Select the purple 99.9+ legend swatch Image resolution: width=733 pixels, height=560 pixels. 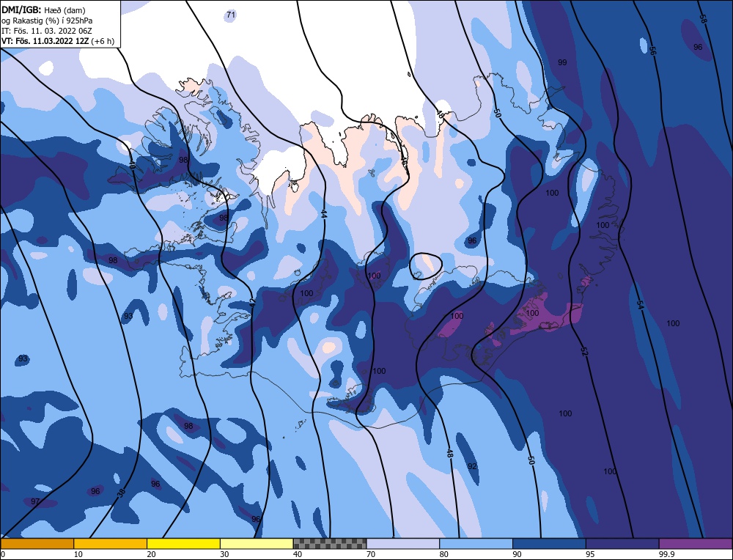click(696, 543)
